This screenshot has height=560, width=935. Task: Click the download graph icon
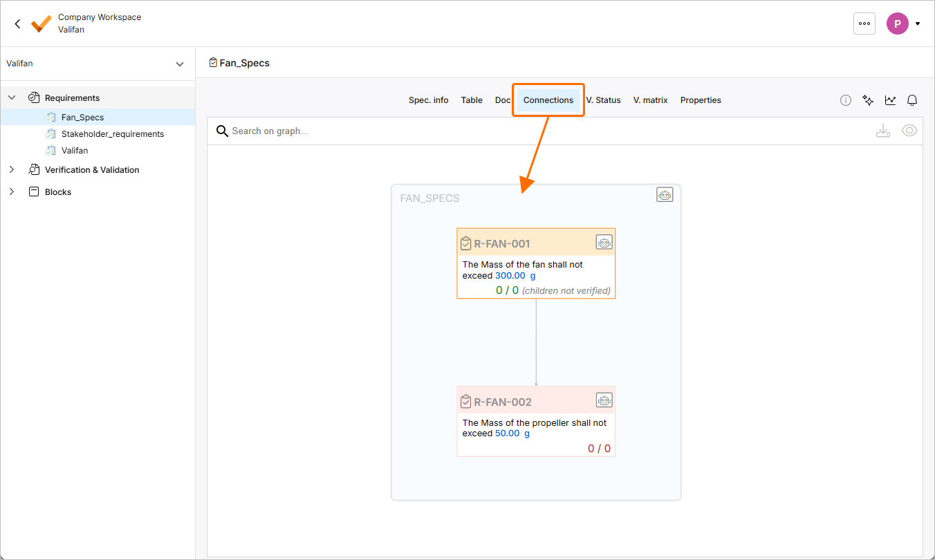pyautogui.click(x=882, y=131)
